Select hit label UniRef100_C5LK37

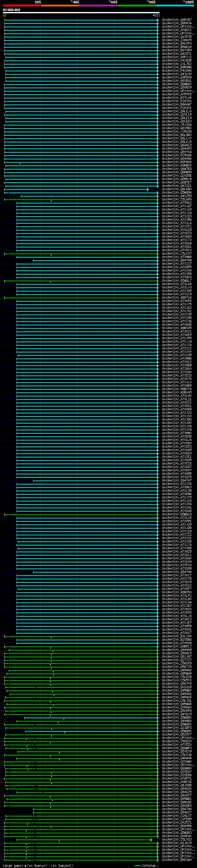pos(177,253)
